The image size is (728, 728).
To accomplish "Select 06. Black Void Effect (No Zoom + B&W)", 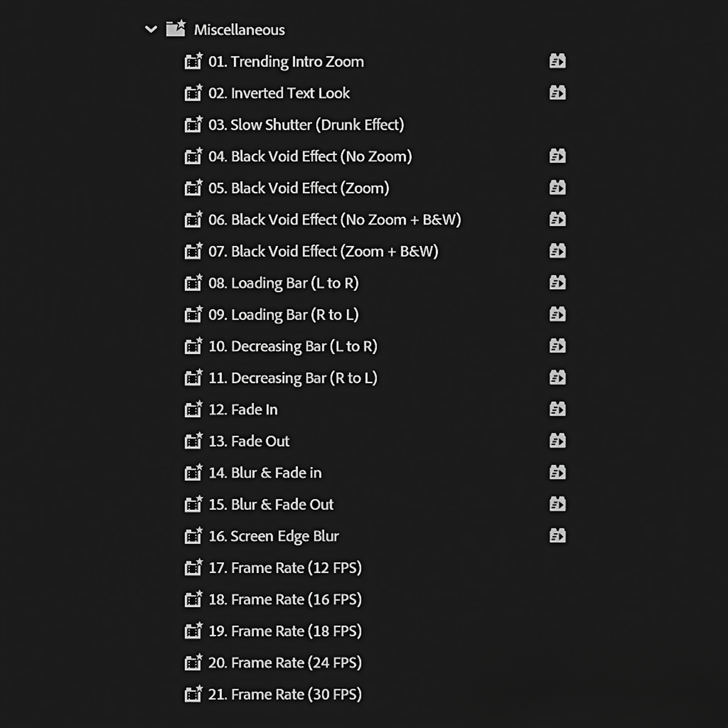I will coord(334,220).
